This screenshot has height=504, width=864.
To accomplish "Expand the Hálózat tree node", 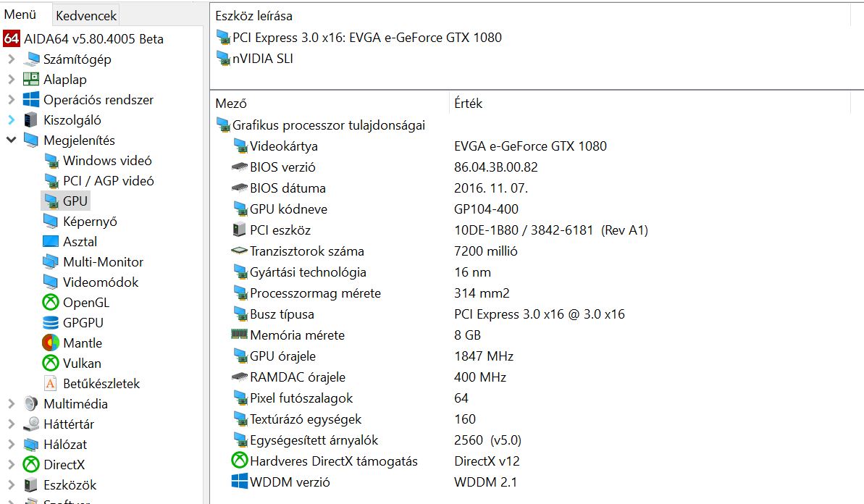I will point(11,445).
